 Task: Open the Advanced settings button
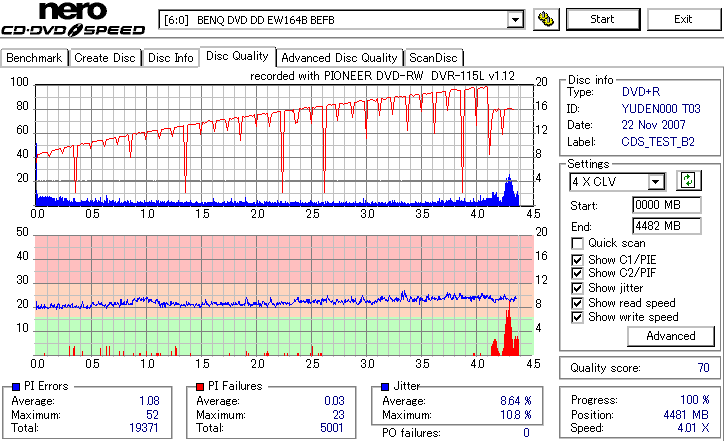pos(670,336)
